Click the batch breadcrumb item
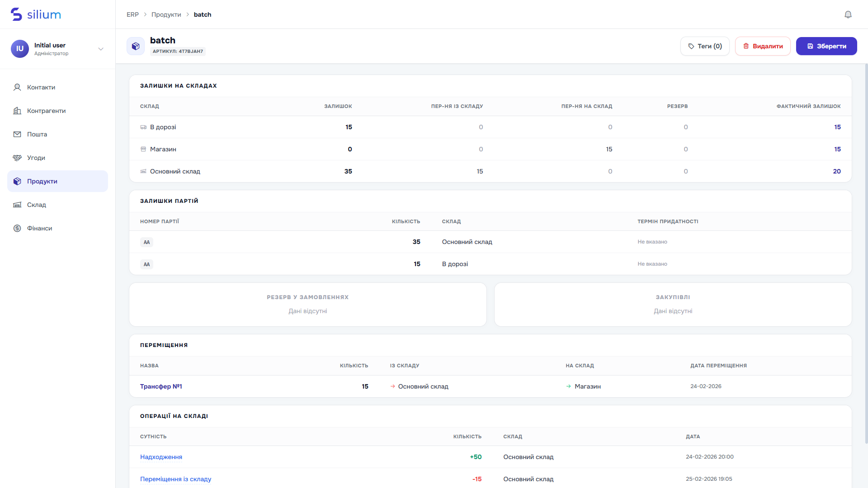Screen dimensions: 868x488 (203, 14)
